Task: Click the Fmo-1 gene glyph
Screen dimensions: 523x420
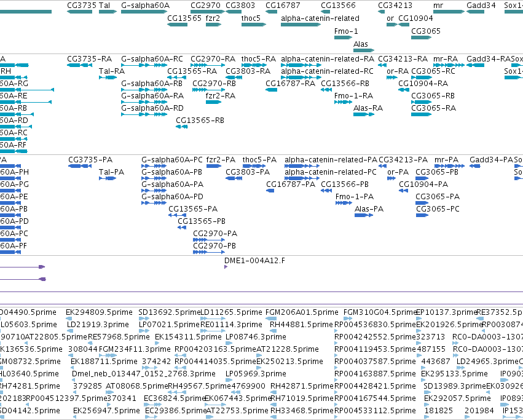Action: [343, 38]
